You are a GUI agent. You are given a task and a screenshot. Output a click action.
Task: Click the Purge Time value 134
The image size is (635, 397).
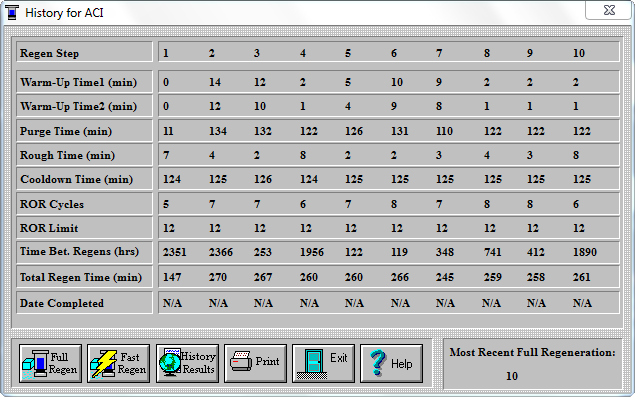[x=218, y=131]
